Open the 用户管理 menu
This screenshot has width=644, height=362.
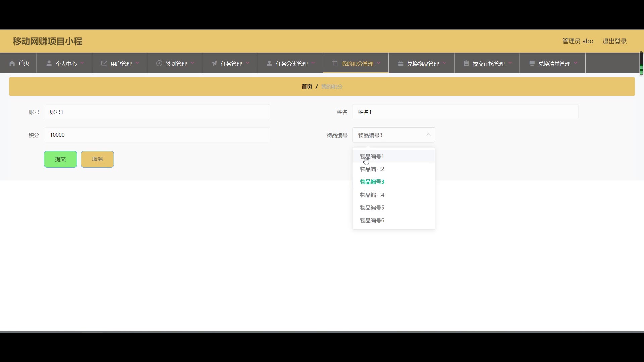click(119, 63)
